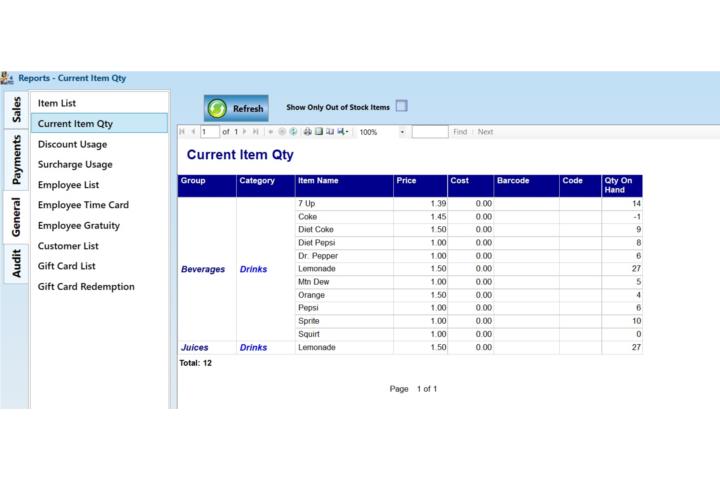Click Find in report toolbar
Viewport: 720px width, 480px height.
click(x=460, y=132)
